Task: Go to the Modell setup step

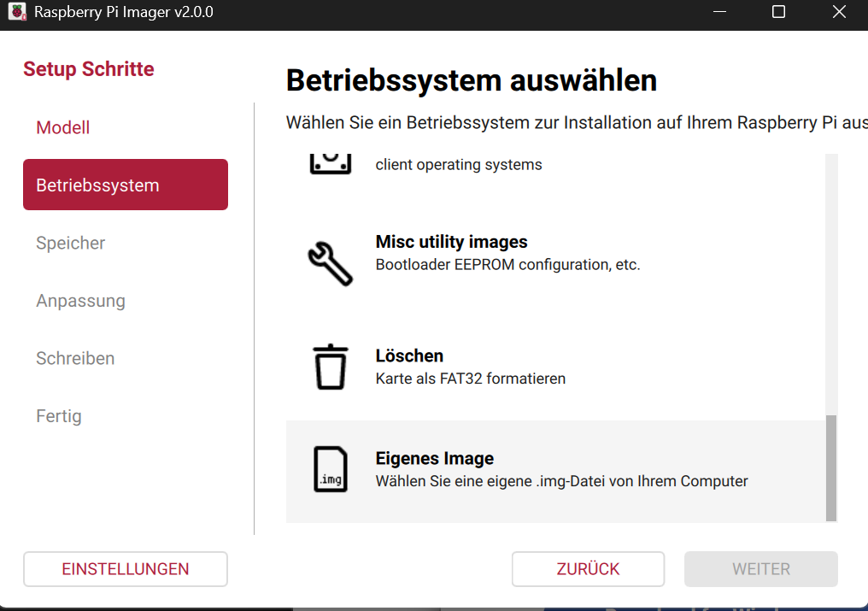Action: (63, 127)
